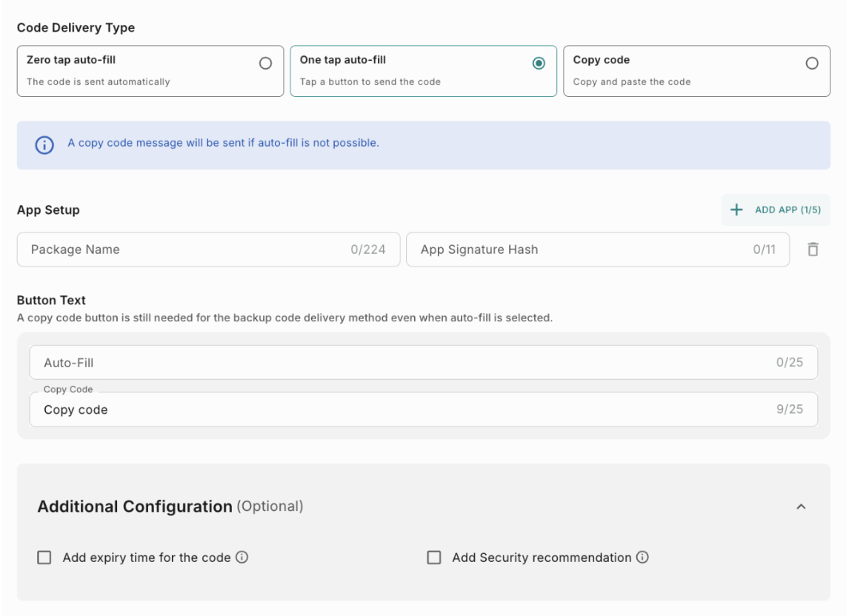Select Zero tap auto-fill radio button

(x=265, y=64)
